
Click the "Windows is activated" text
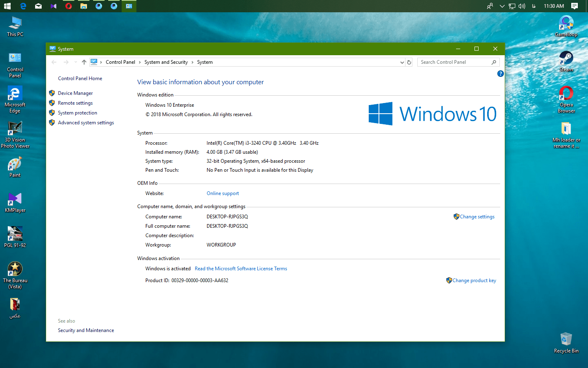click(168, 269)
